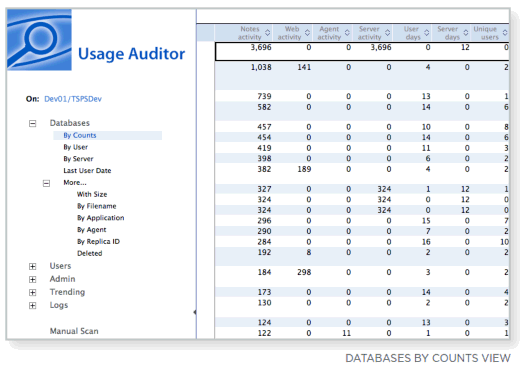Click the 11 agent activity cell

(347, 333)
